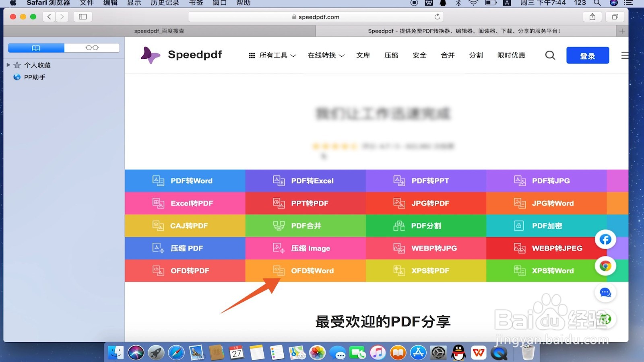Choose the CAJ转PDF tile
Image resolution: width=644 pixels, height=362 pixels.
185,226
